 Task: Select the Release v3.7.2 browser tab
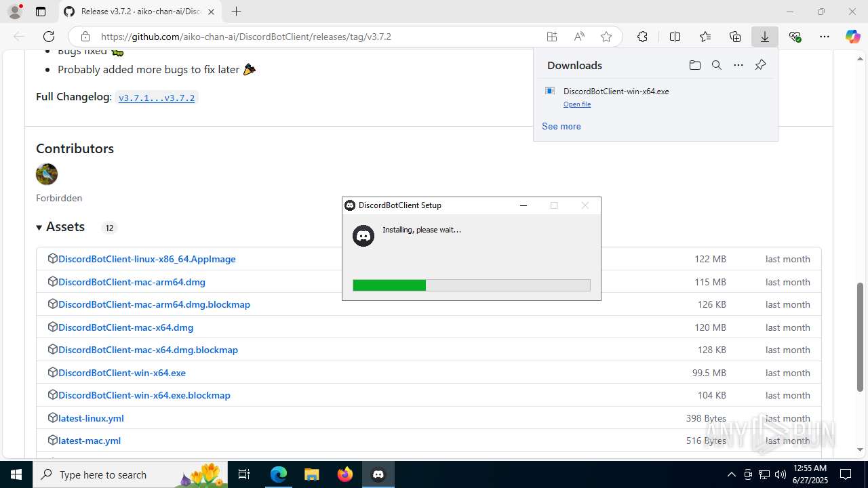[x=140, y=12]
